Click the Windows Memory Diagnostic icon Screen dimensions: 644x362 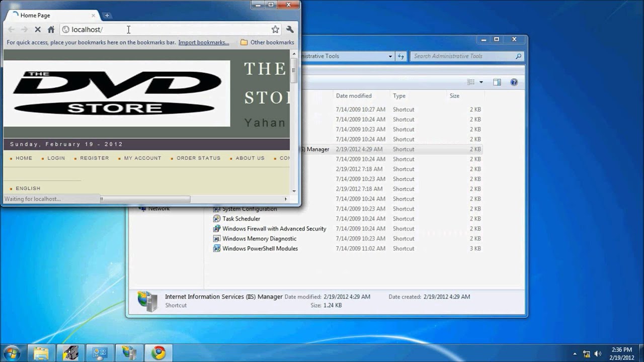point(217,239)
